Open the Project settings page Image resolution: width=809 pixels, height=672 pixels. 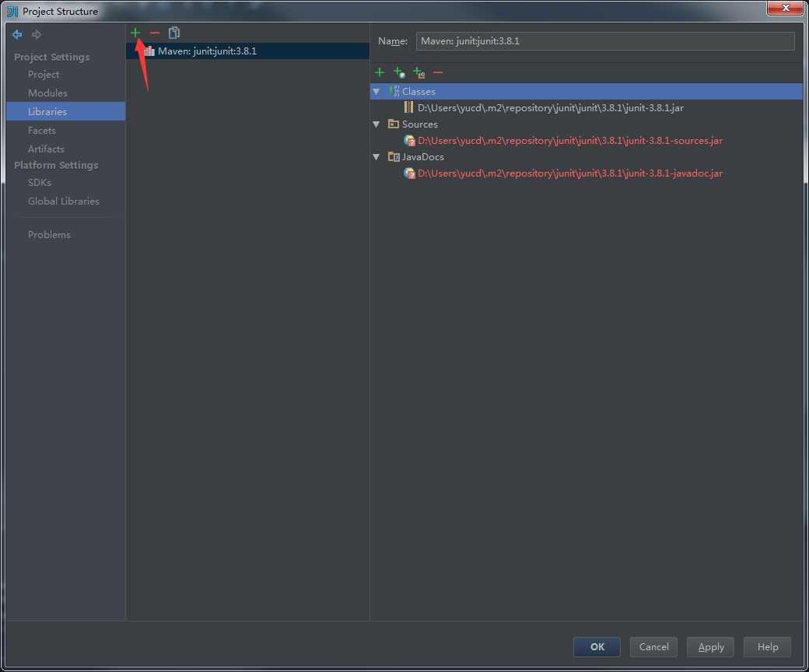pos(44,74)
